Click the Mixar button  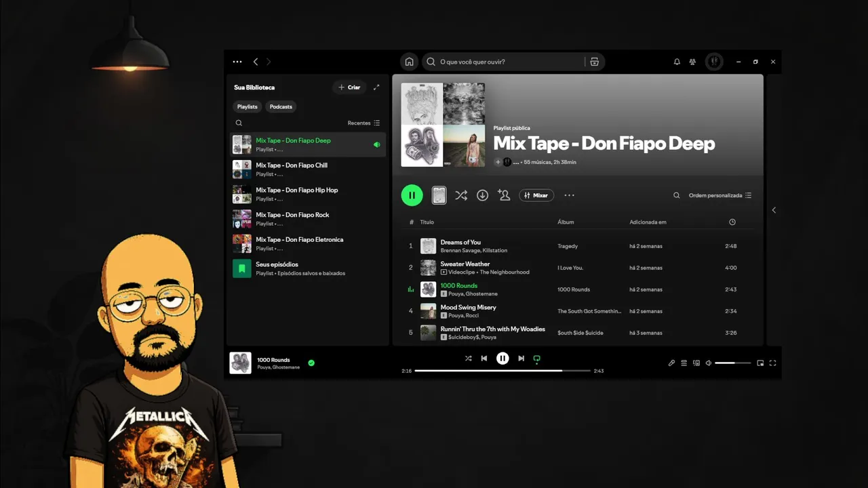coord(536,195)
